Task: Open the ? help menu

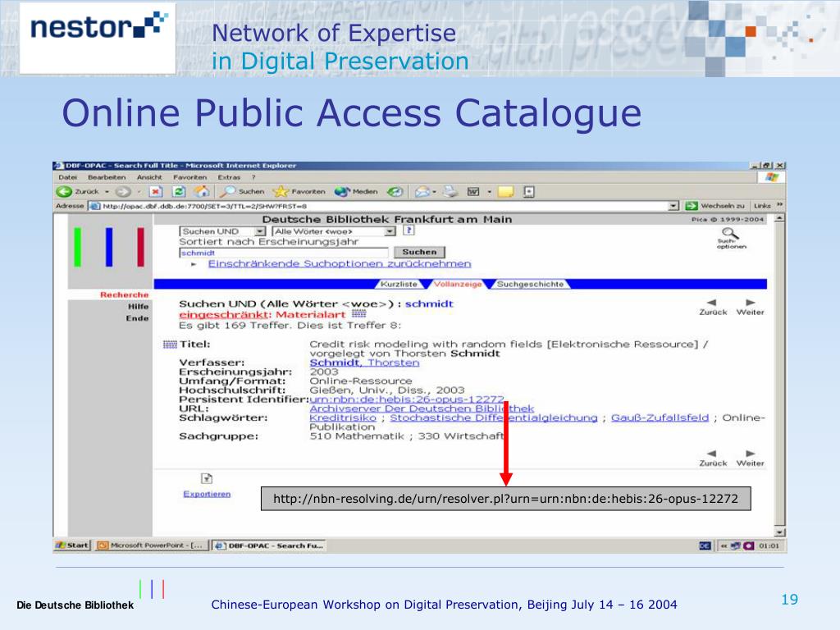Action: click(253, 177)
